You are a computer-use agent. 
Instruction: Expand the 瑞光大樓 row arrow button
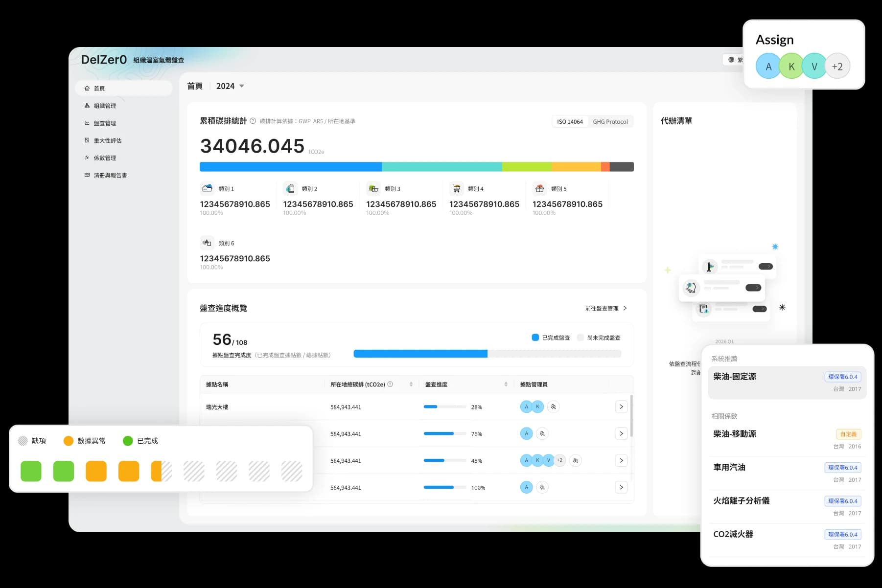pos(621,407)
